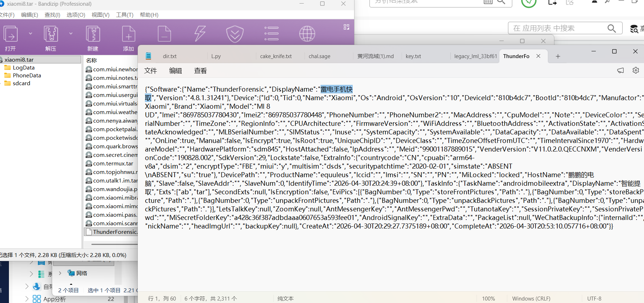The height and width of the screenshot is (303, 644).
Task: Select com.nenya.aiwan tar entry in list
Action: coord(112,121)
